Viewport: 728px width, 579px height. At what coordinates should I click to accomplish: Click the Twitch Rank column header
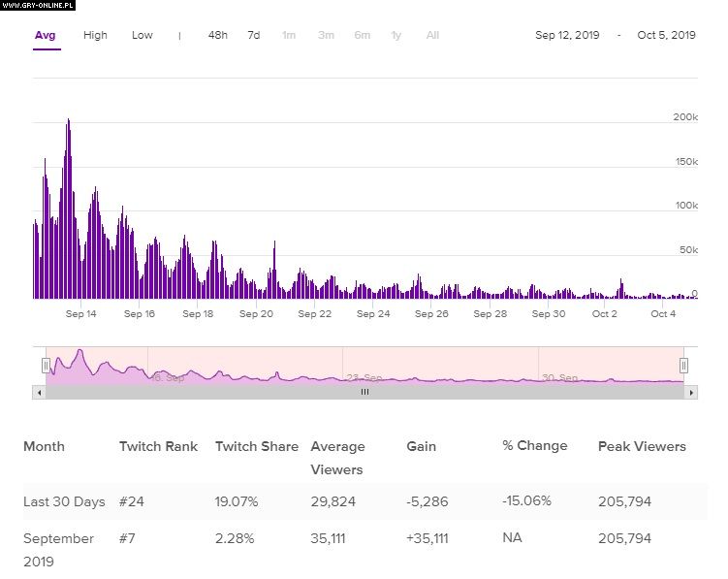(x=158, y=447)
